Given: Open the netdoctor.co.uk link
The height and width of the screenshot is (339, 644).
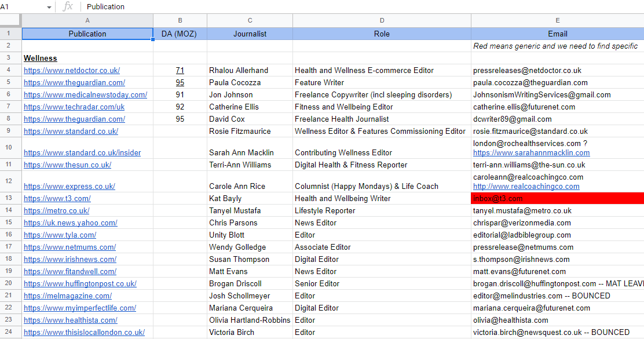Looking at the screenshot, I should (72, 70).
